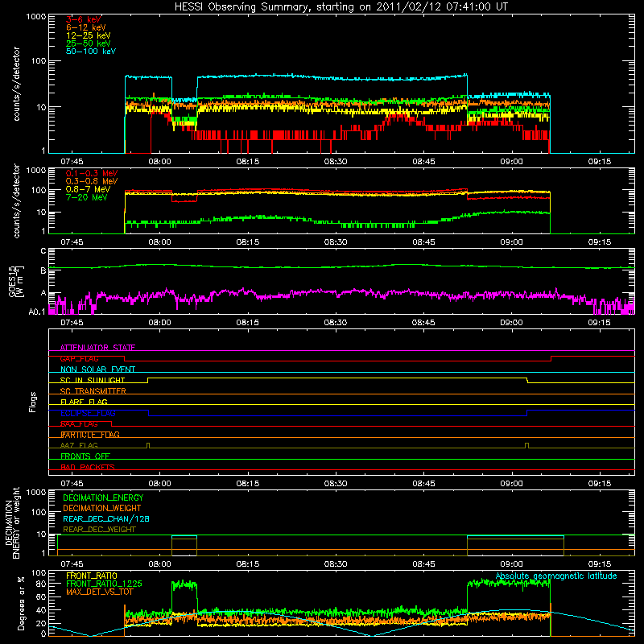This screenshot has width=644, height=644.
Task: Click the 7-20 MeV legend entry
Action: (x=87, y=197)
